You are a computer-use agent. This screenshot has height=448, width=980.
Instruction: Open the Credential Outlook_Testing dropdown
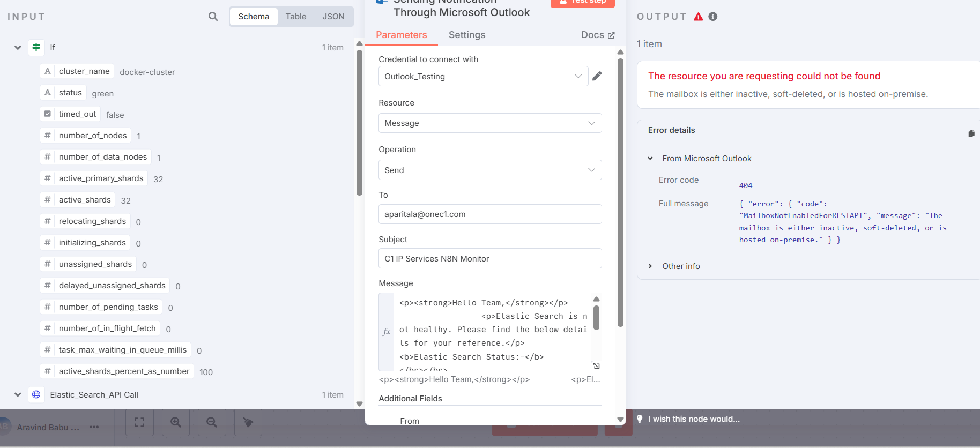pyautogui.click(x=482, y=76)
